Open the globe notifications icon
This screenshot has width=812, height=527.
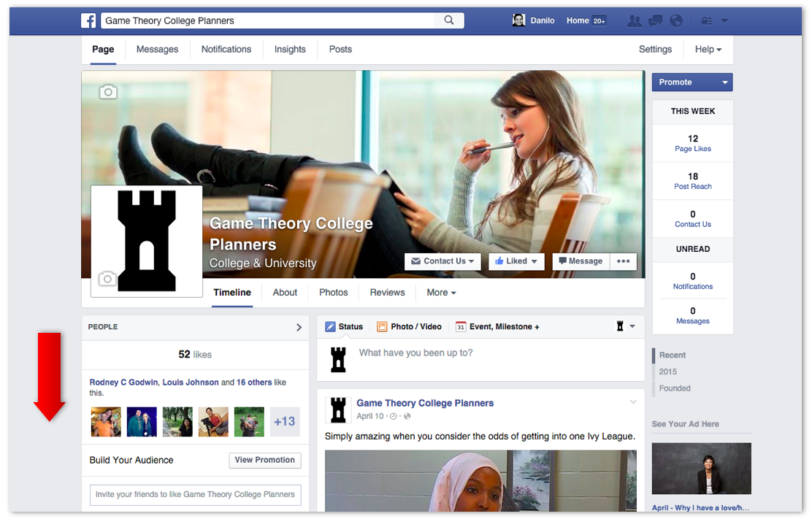click(x=675, y=20)
